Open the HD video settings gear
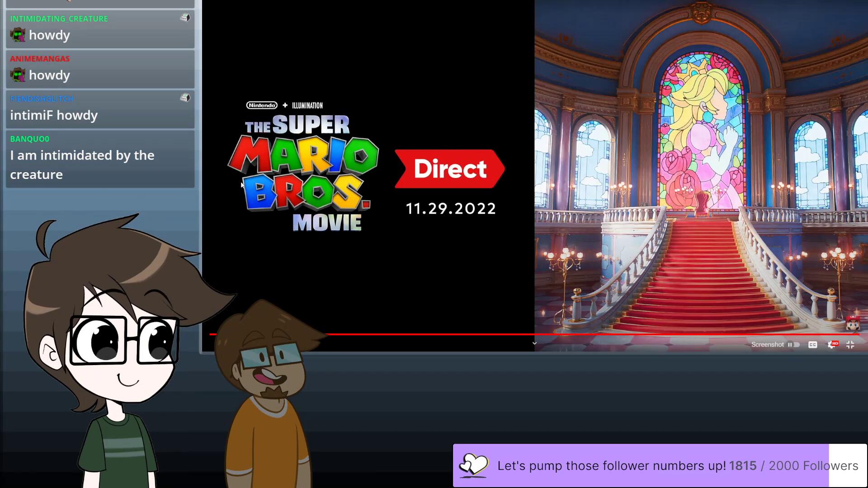 (x=831, y=345)
